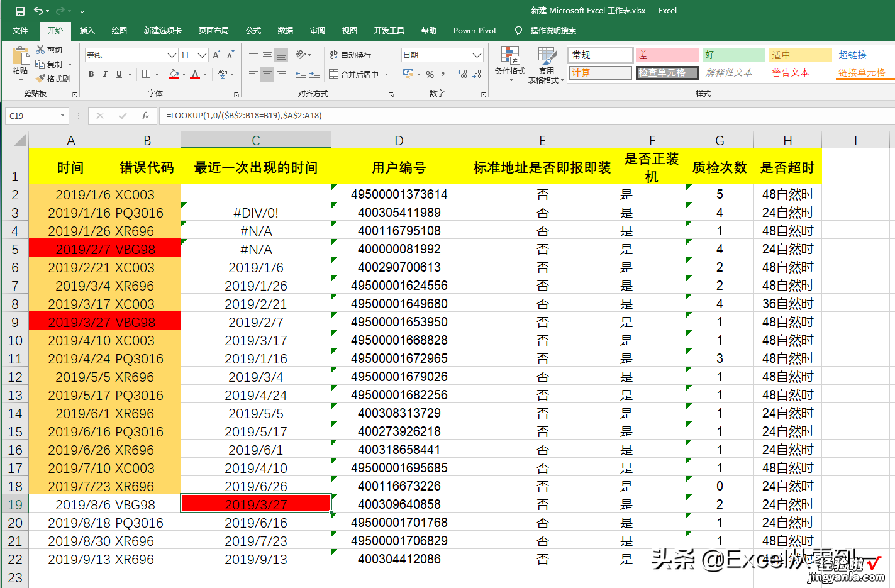Toggle align right
Viewport: 895px width, 588px height.
tap(281, 74)
